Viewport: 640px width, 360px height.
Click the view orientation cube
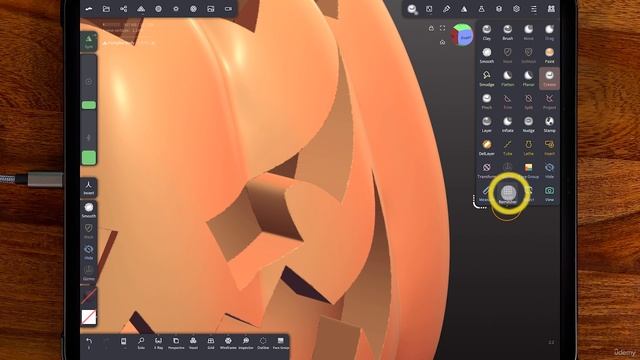tap(462, 35)
